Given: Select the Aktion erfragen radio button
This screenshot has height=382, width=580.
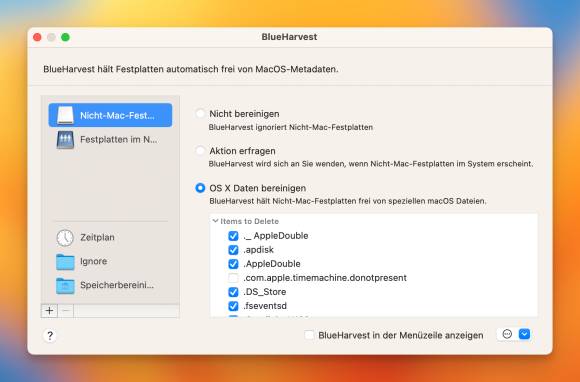Looking at the screenshot, I should (200, 151).
